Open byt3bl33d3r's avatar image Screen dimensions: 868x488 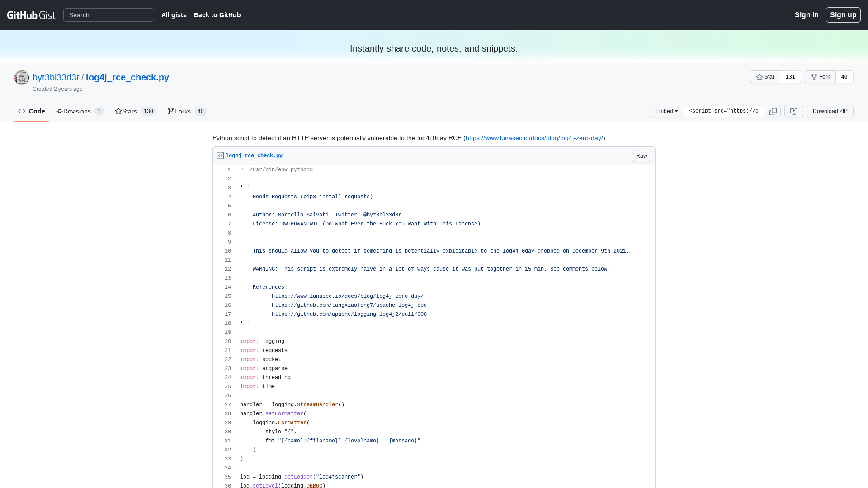(x=22, y=78)
